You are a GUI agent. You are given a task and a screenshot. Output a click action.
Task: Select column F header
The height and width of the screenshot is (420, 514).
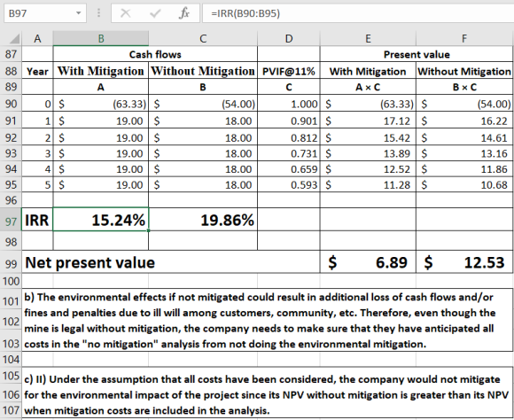[x=464, y=39]
